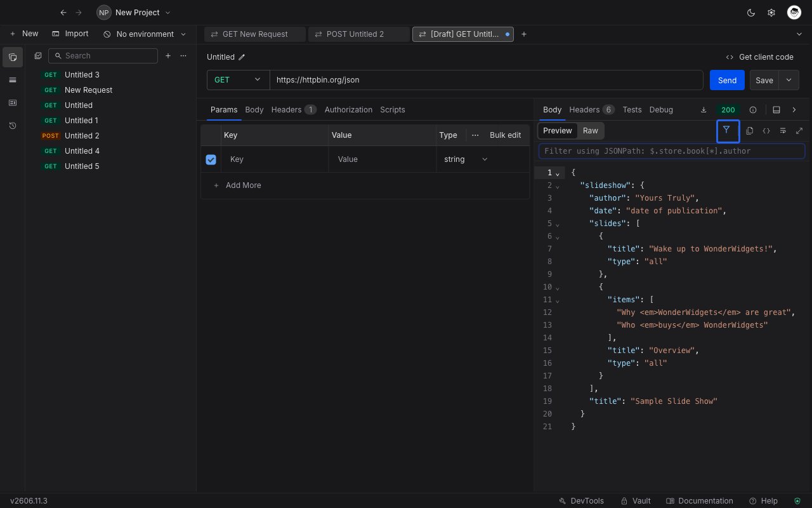The height and width of the screenshot is (508, 812).
Task: Open the tab list chevron at far right
Action: tap(799, 34)
